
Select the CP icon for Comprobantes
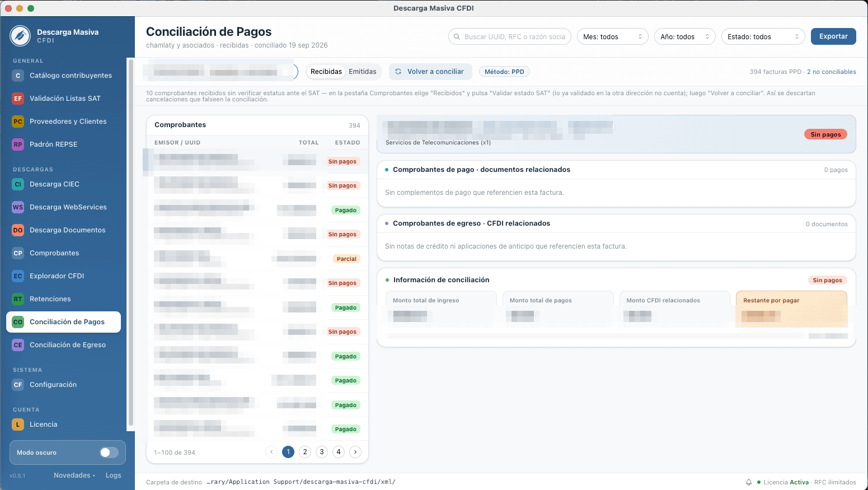pyautogui.click(x=18, y=253)
